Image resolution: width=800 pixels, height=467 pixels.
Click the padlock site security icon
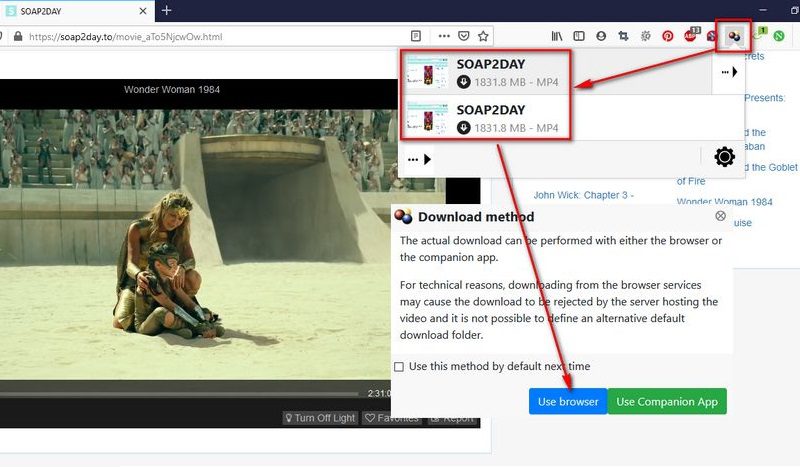18,36
